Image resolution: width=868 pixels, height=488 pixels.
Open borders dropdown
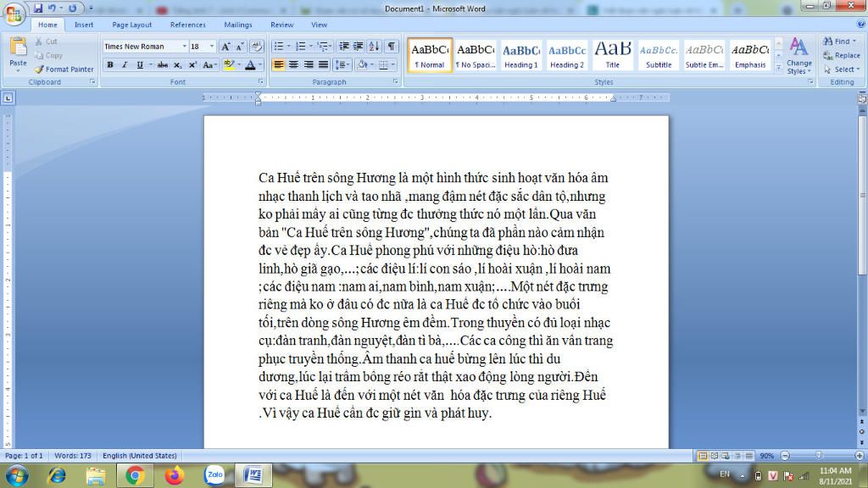pyautogui.click(x=393, y=64)
